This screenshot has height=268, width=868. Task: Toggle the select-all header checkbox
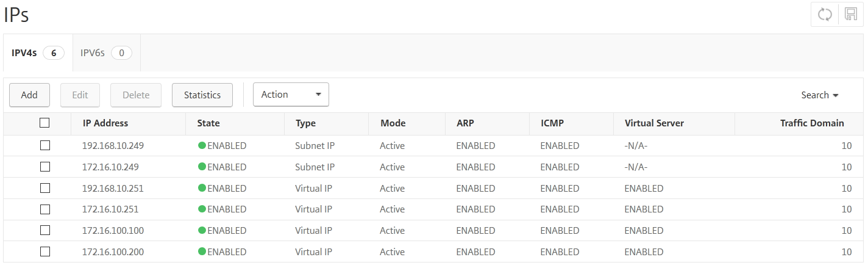coord(44,123)
